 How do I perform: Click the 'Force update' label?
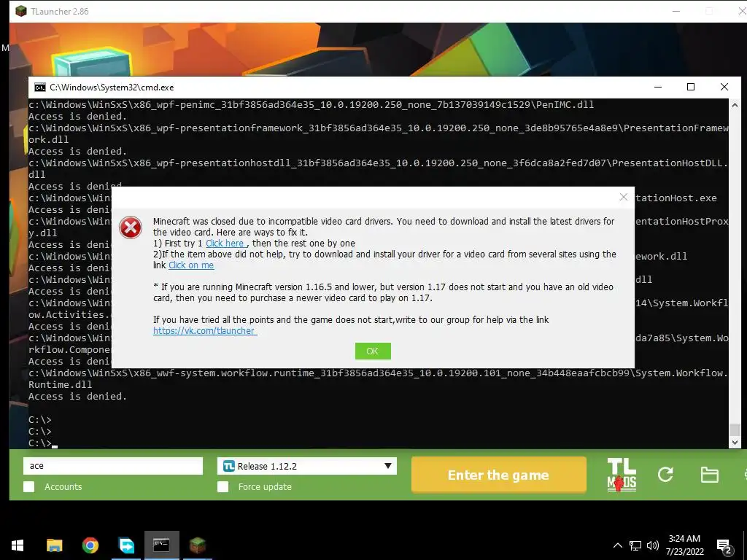(x=265, y=486)
